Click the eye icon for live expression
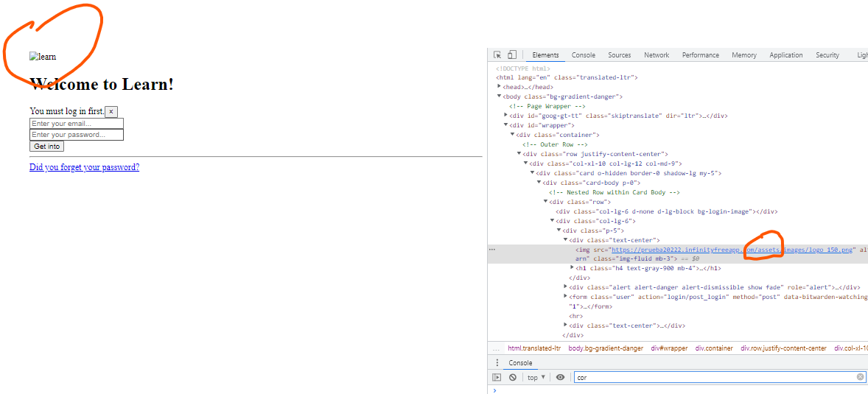 point(560,377)
